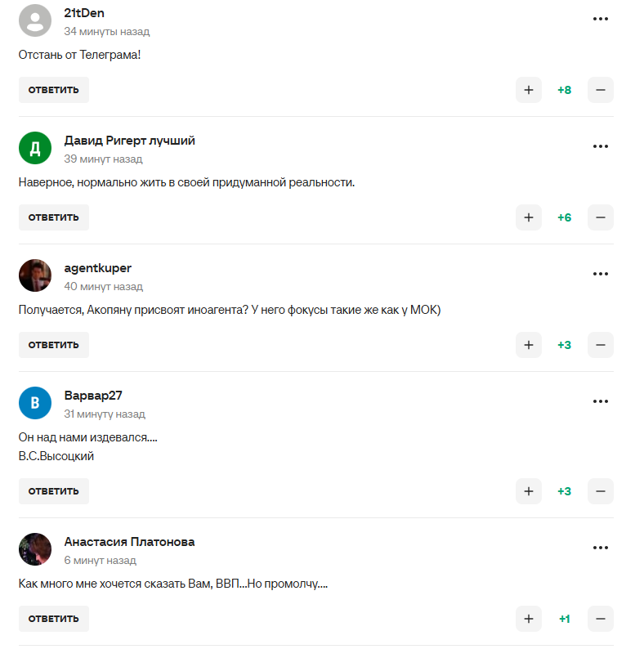Reply to agentkuper with the ОТВЕТИТЬ button
This screenshot has height=649, width=644.
(54, 345)
